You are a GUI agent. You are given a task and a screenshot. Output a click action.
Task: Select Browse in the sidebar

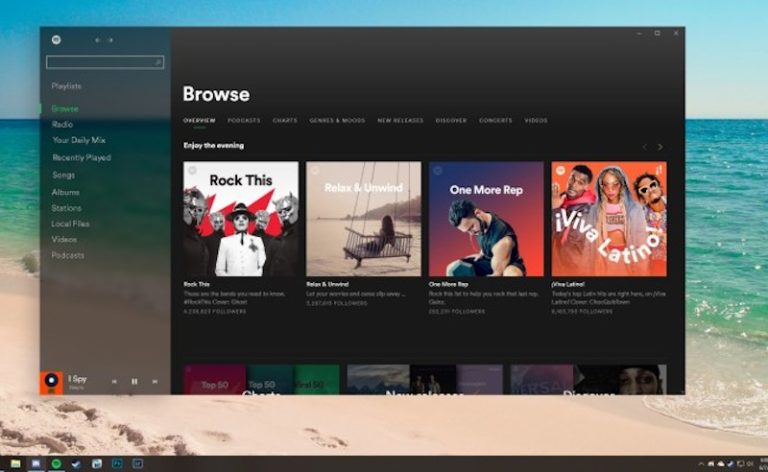(65, 109)
